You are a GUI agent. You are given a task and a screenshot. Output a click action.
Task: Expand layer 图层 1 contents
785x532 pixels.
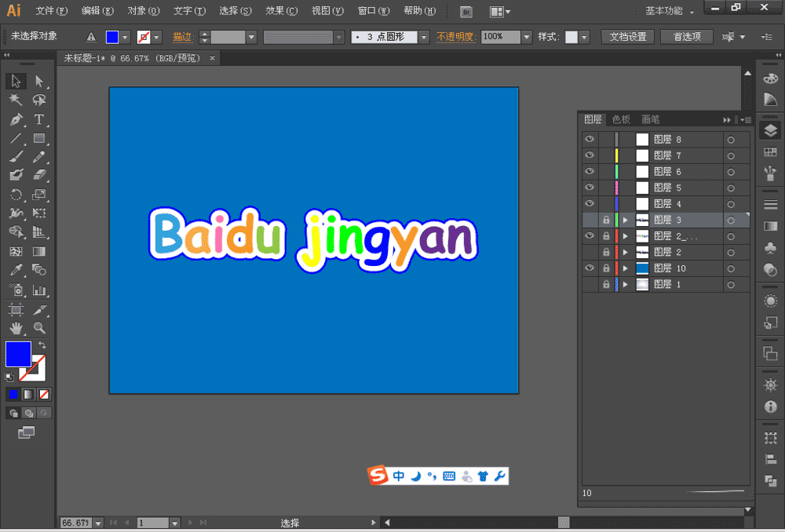626,285
